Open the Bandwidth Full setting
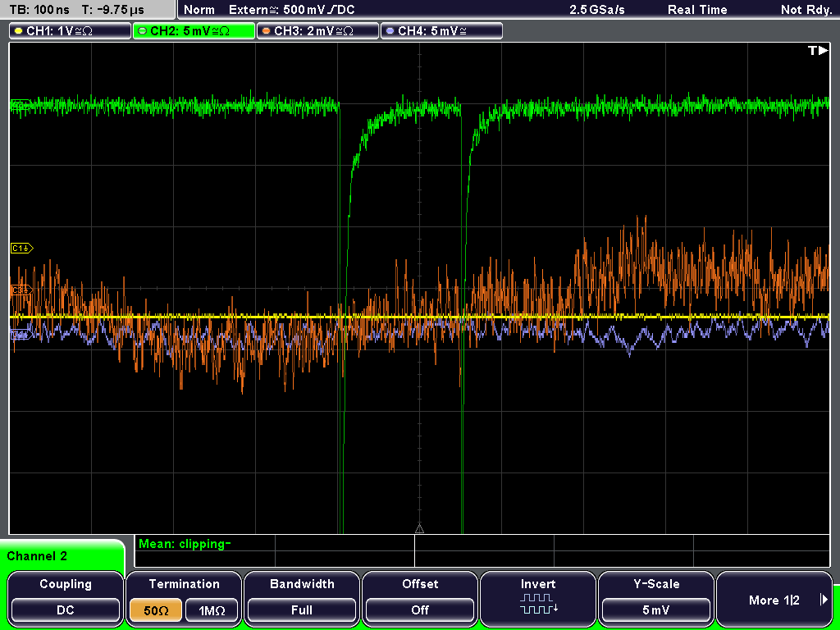Image resolution: width=840 pixels, height=630 pixels. coord(302,610)
